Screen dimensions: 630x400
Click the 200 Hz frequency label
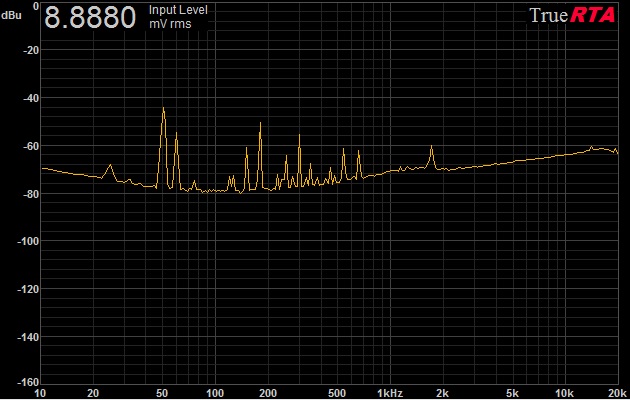point(268,393)
